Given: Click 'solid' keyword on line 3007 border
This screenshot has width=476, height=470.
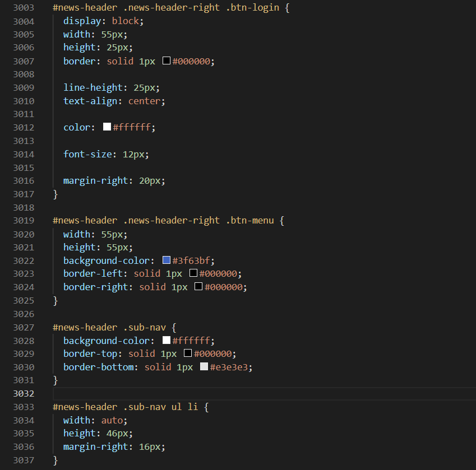Looking at the screenshot, I should click(x=120, y=61).
